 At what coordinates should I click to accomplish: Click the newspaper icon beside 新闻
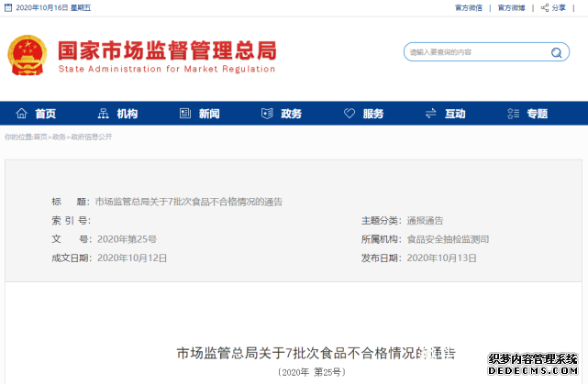[x=185, y=113]
